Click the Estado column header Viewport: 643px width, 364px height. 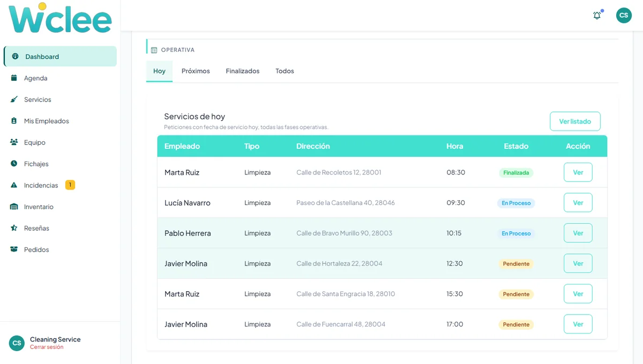[x=516, y=146]
